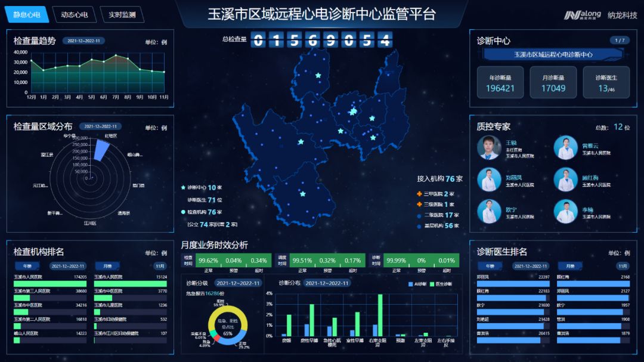This screenshot has height=362, width=644.
Task: Open date range picker beside 诊断分布
Action: [327, 283]
